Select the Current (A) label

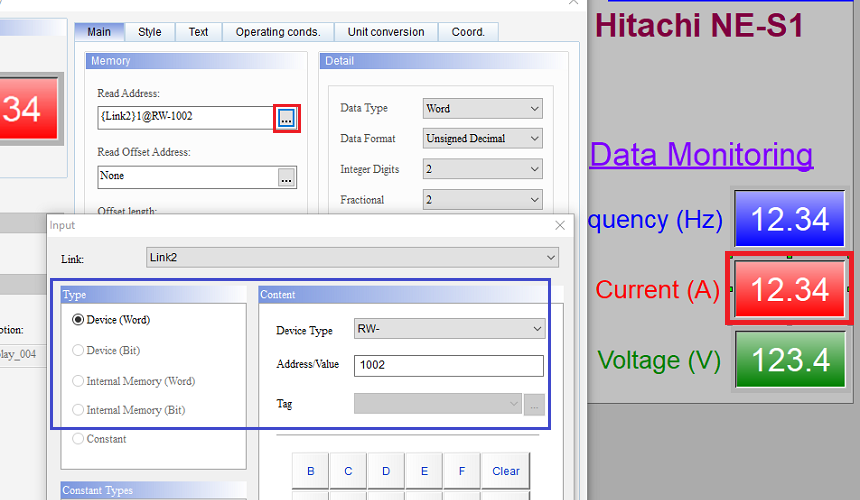click(x=658, y=289)
